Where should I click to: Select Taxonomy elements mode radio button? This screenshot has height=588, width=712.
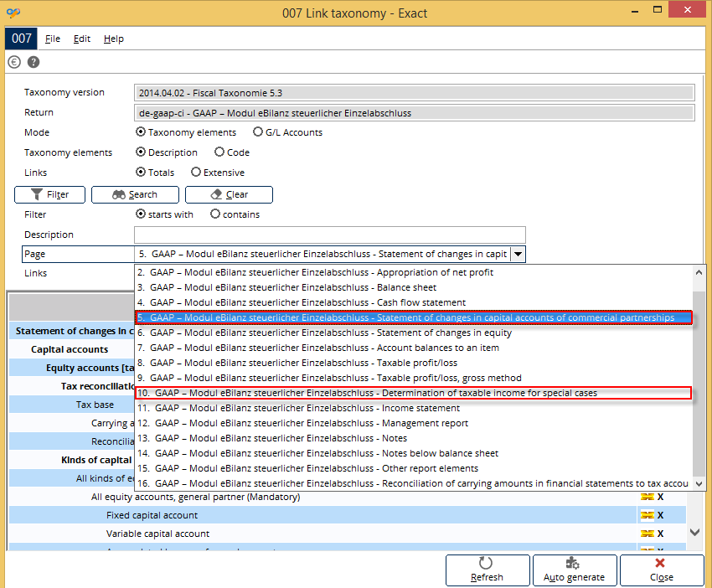(x=141, y=132)
